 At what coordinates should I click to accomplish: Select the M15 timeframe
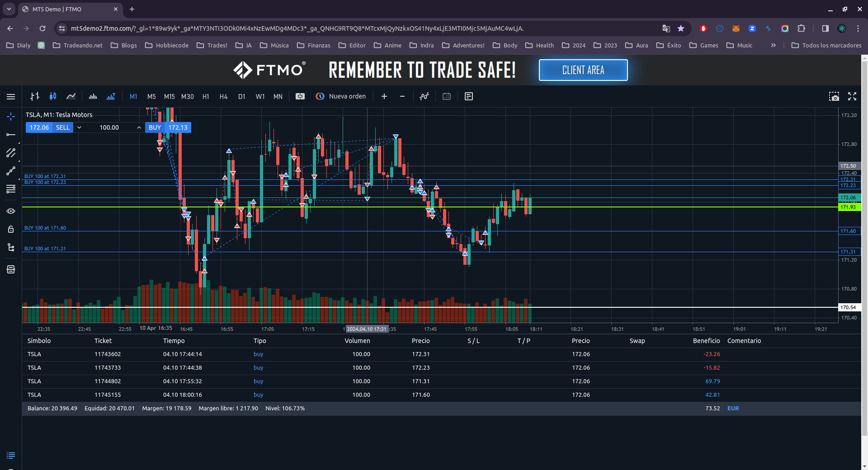click(x=169, y=96)
